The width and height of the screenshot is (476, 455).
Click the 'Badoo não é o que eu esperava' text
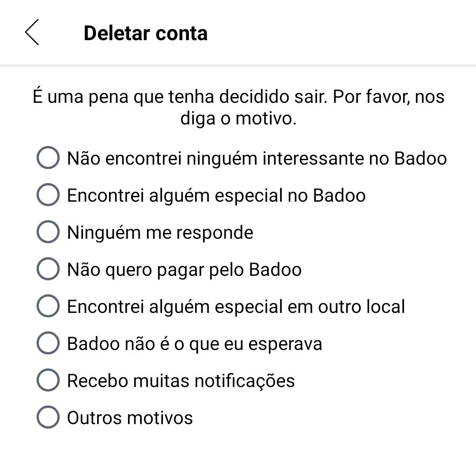[194, 344]
